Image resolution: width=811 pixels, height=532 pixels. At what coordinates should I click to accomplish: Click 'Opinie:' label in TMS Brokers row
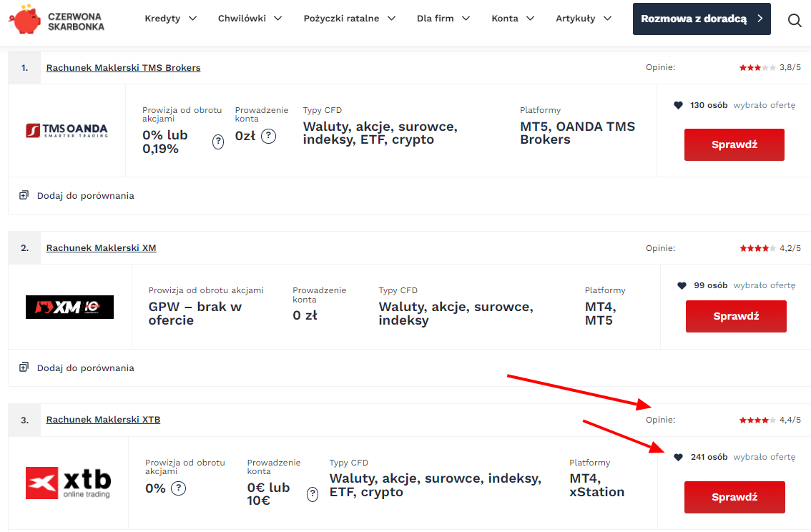point(660,67)
